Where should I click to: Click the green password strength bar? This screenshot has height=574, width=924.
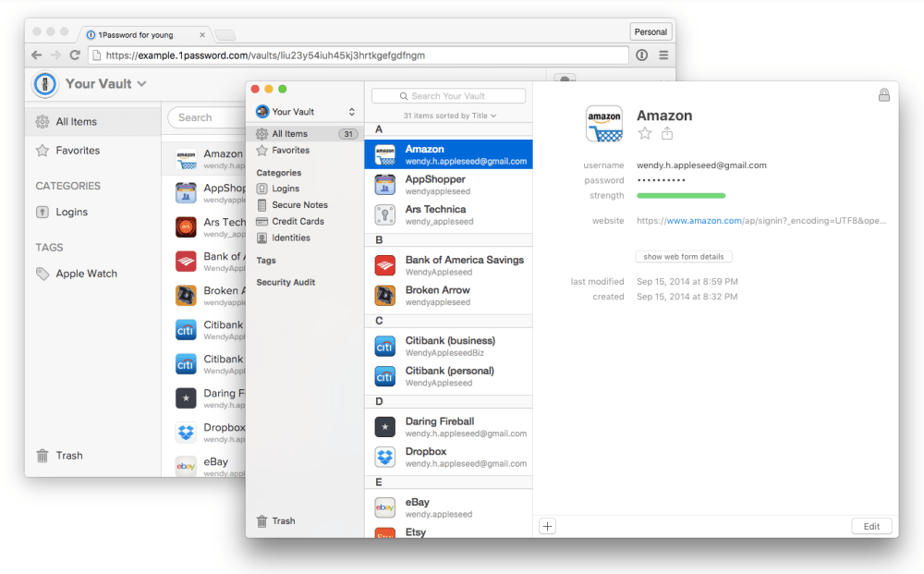click(680, 195)
